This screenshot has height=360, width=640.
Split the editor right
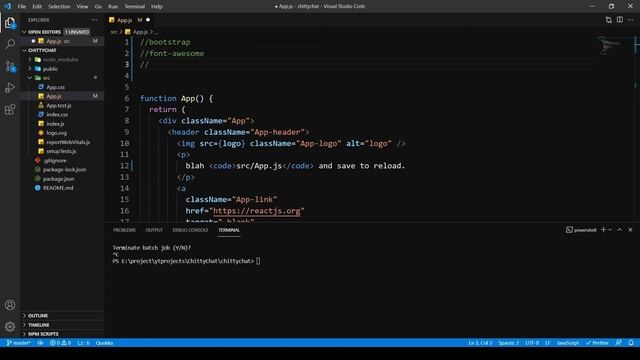pos(620,20)
